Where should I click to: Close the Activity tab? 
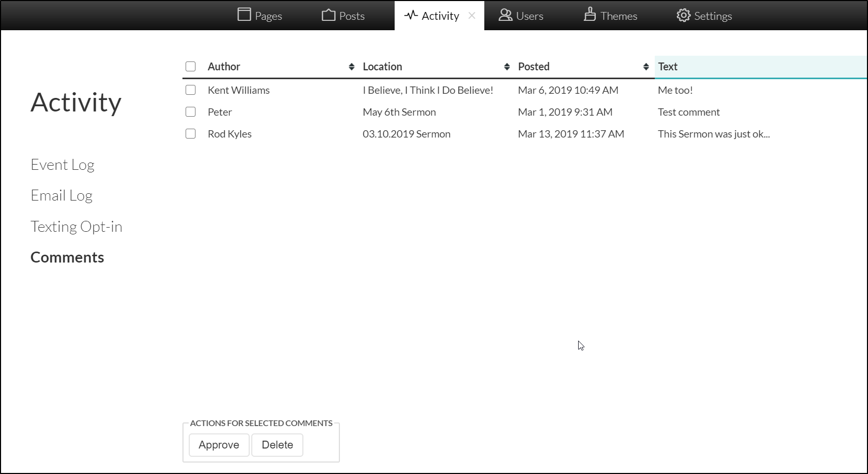point(472,16)
